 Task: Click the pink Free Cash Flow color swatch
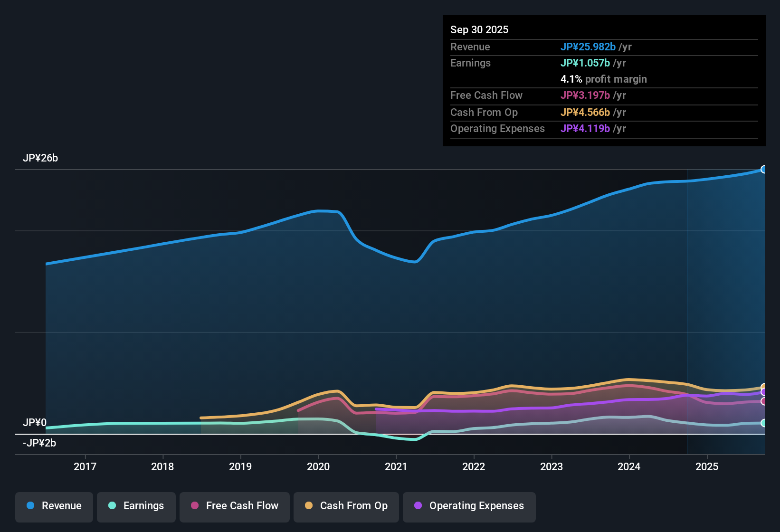194,506
